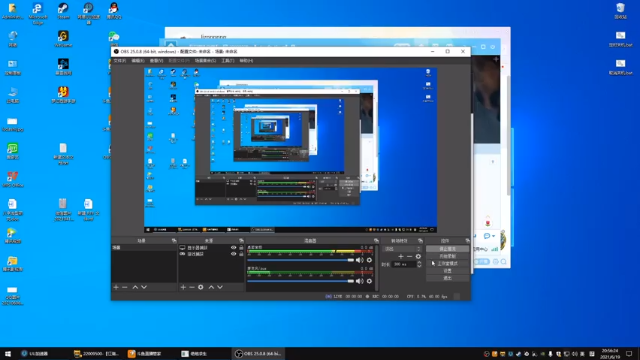Mute mic/Aux audio via its speaker icon
Image resolution: width=640 pixels, height=360 pixels.
[360, 281]
